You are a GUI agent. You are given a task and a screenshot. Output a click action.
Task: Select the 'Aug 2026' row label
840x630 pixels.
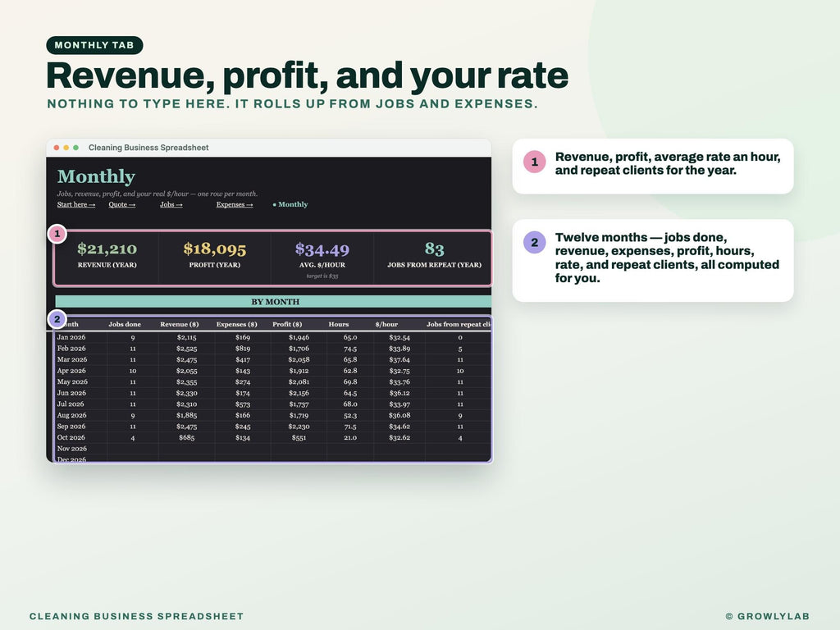coord(71,416)
